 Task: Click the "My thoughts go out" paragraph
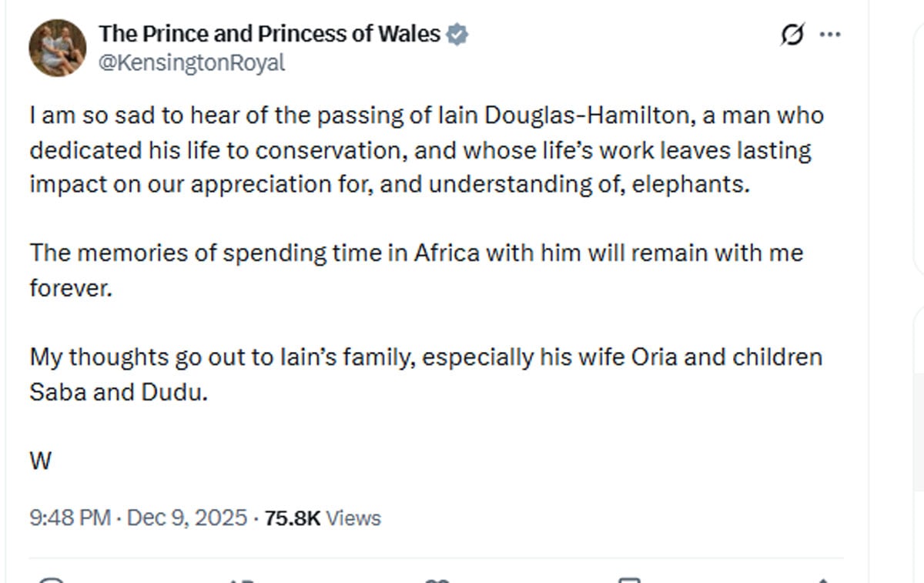(x=426, y=357)
